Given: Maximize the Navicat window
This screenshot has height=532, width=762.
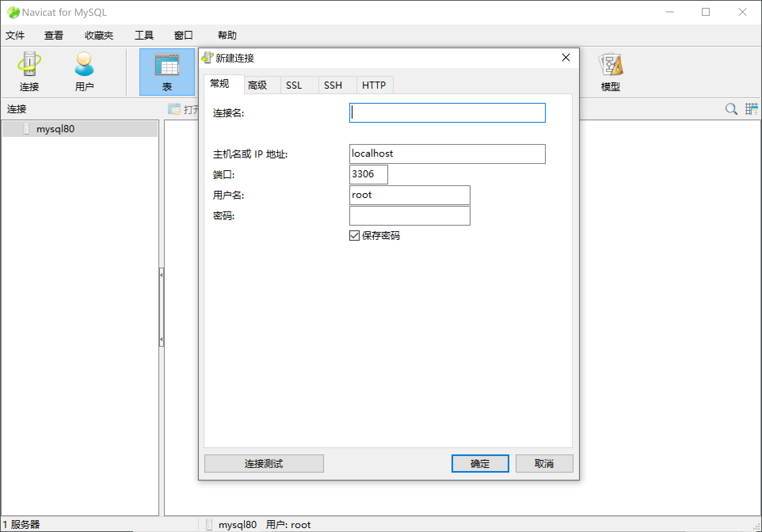Looking at the screenshot, I should (x=706, y=12).
